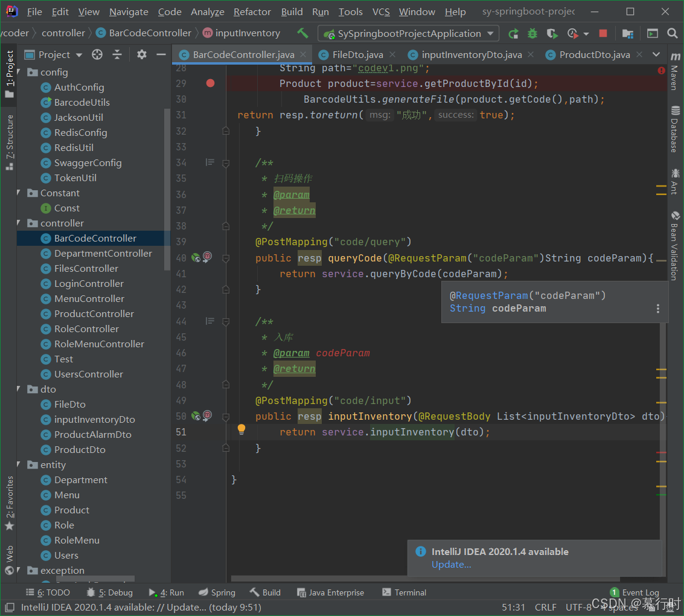Click the build hammer icon

[x=302, y=33]
